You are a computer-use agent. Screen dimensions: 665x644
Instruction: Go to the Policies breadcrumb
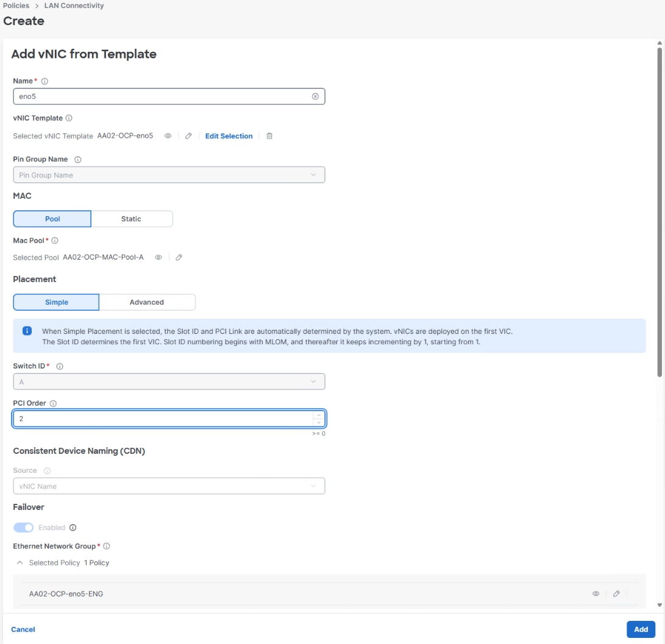(16, 5)
